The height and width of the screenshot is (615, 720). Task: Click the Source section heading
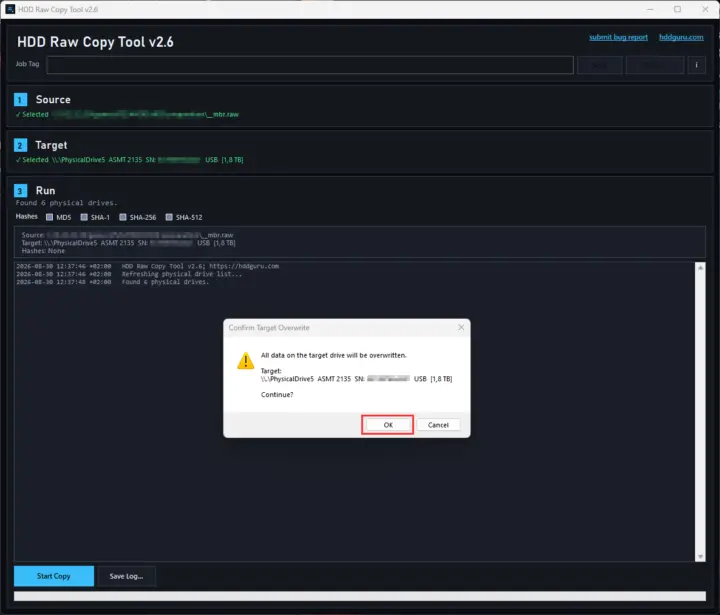(53, 100)
